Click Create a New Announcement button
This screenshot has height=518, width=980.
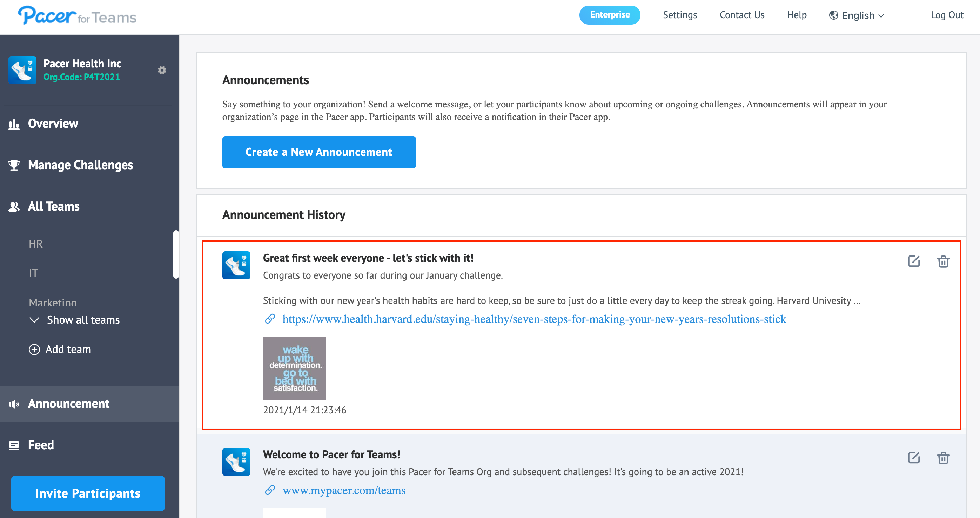click(x=319, y=152)
